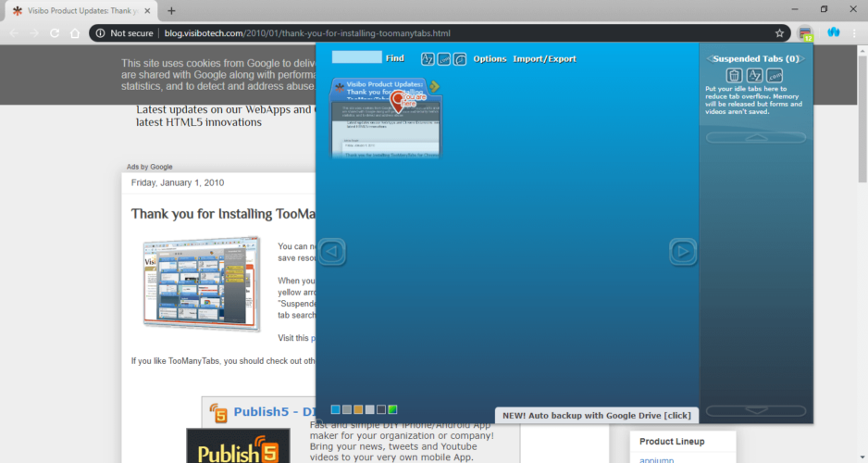The width and height of the screenshot is (868, 463).
Task: Open the Publish5 ad link
Action: [x=275, y=411]
